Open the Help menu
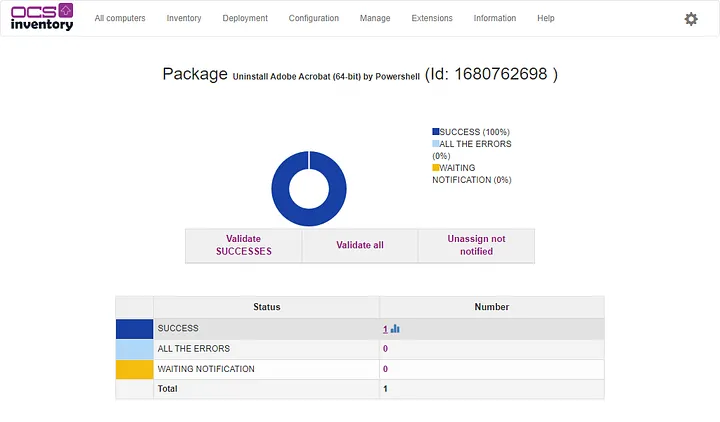This screenshot has width=720, height=422. (546, 18)
